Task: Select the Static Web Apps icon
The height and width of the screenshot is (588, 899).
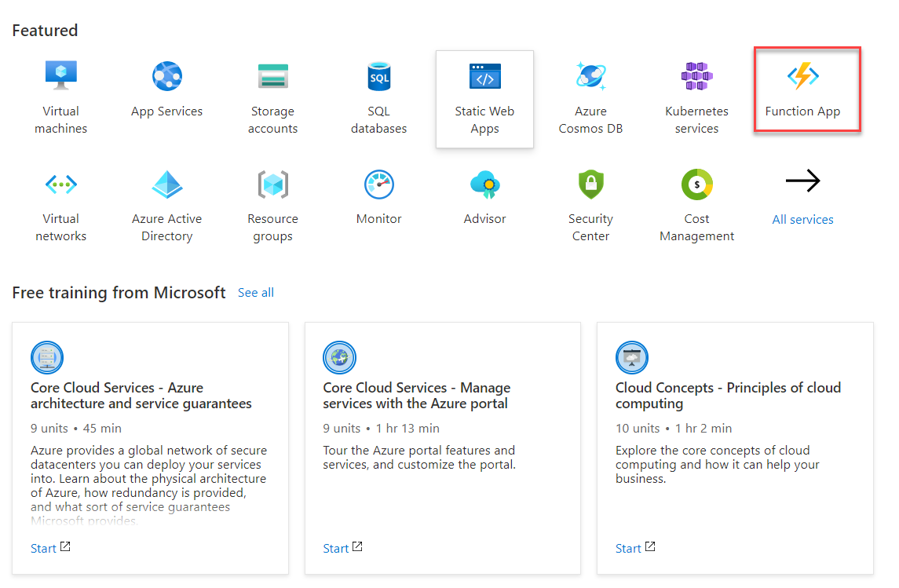Action: tap(485, 75)
